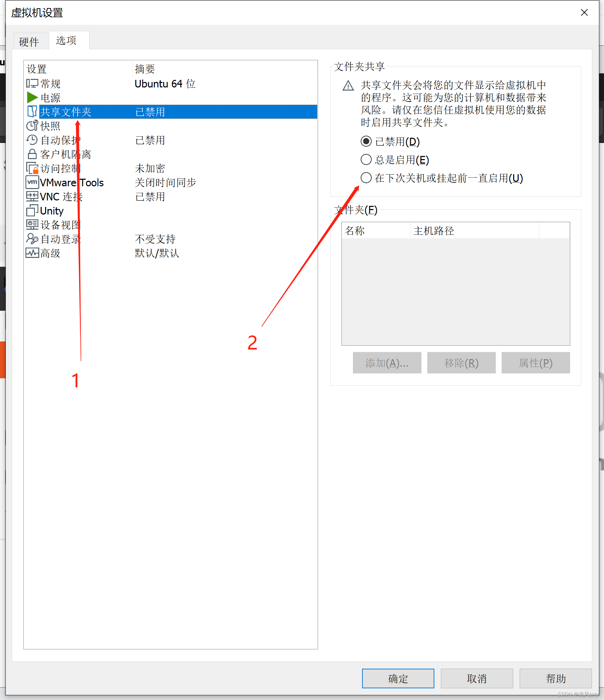The width and height of the screenshot is (604, 700).
Task: Click the 设备视图 appliance view icon
Action: (32, 224)
